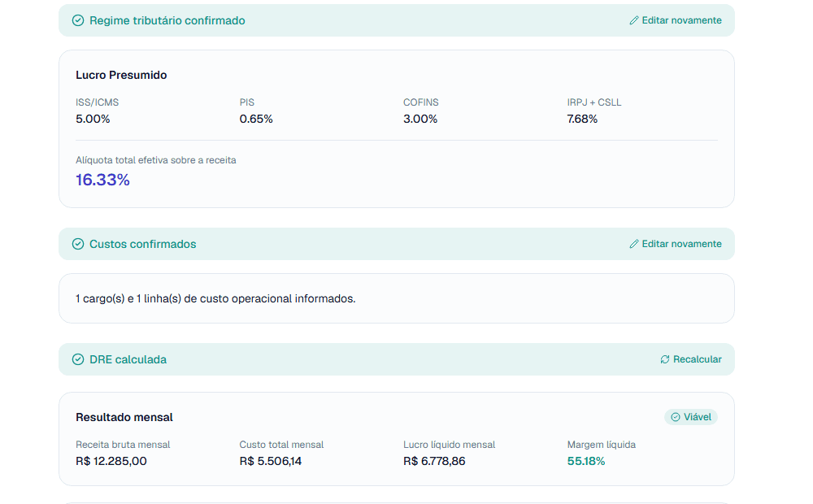
Task: Click the Regime tributário confirmado heading
Action: (167, 20)
